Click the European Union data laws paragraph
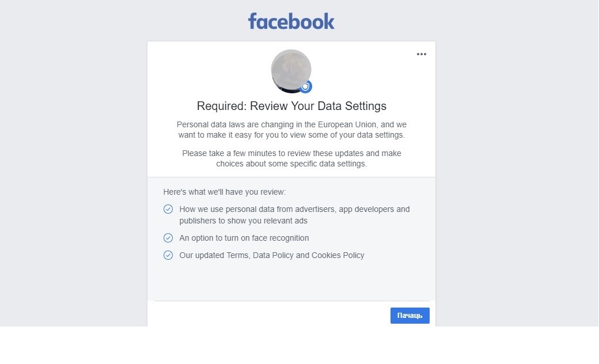This screenshot has height=364, width=599. [291, 130]
